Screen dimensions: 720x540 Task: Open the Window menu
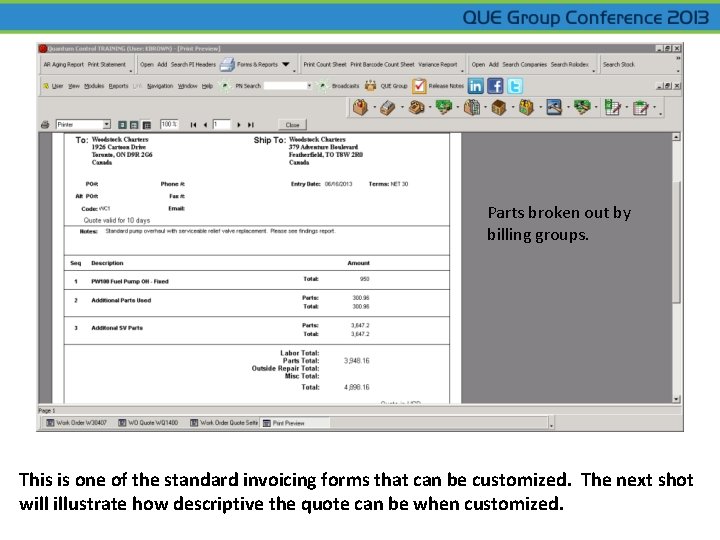[x=187, y=86]
